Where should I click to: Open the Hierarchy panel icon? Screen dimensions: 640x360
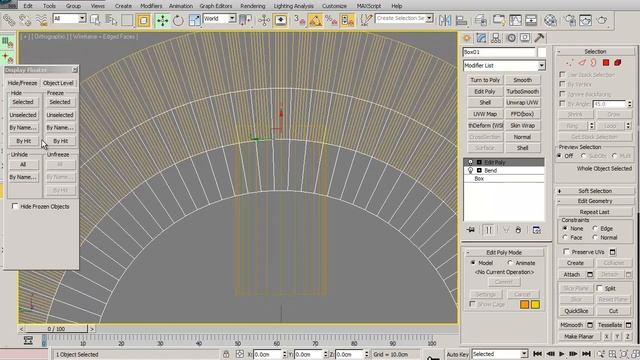click(x=496, y=38)
